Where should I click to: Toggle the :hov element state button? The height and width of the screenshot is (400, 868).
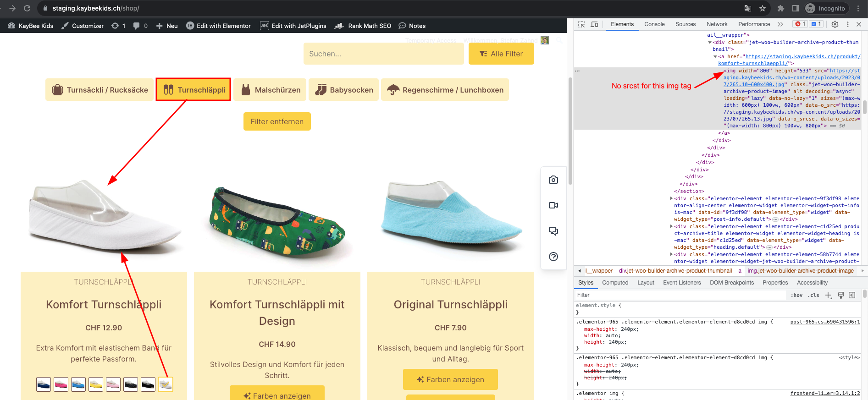796,296
